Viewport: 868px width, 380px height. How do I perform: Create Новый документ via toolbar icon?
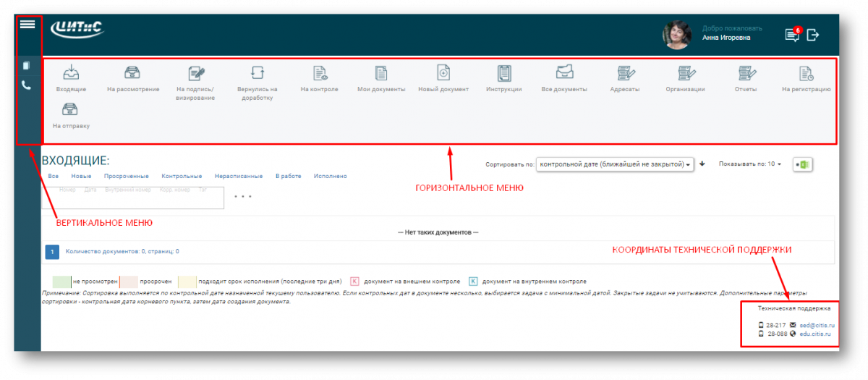[443, 72]
